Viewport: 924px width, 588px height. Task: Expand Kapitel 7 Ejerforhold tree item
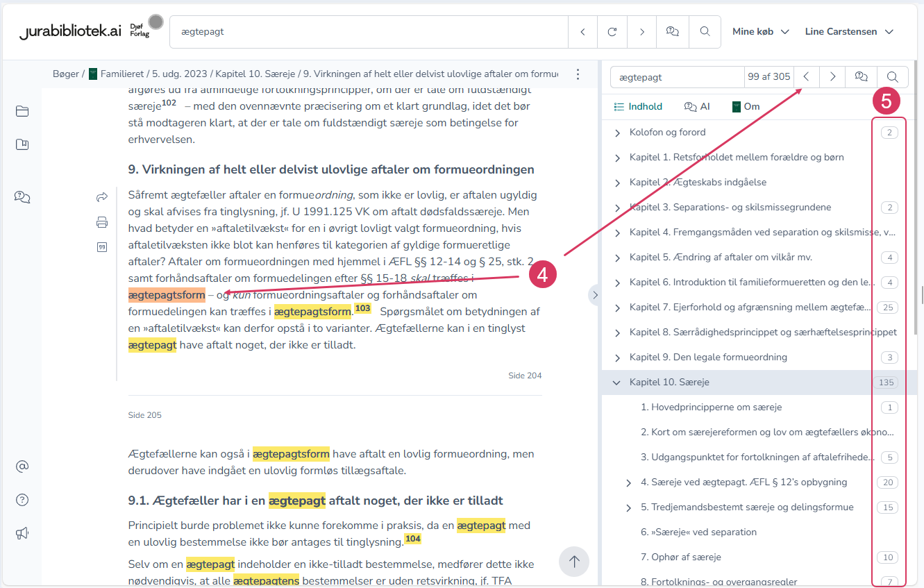[x=617, y=308]
